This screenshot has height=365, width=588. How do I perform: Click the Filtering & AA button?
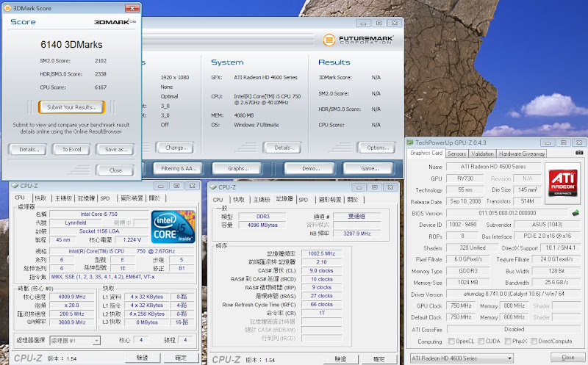pyautogui.click(x=179, y=169)
